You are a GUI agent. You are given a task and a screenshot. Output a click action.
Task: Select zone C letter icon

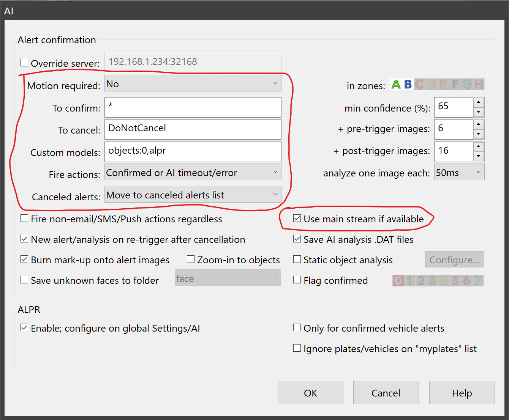pyautogui.click(x=419, y=84)
